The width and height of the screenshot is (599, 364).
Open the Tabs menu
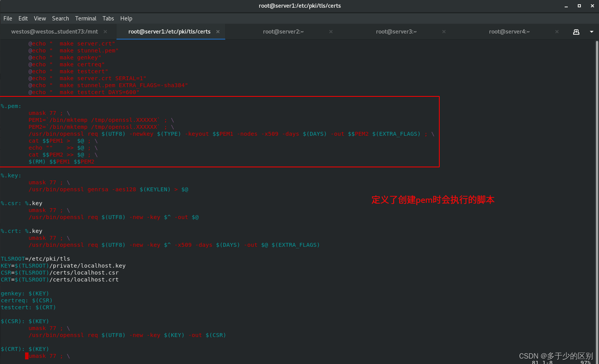[x=108, y=19]
